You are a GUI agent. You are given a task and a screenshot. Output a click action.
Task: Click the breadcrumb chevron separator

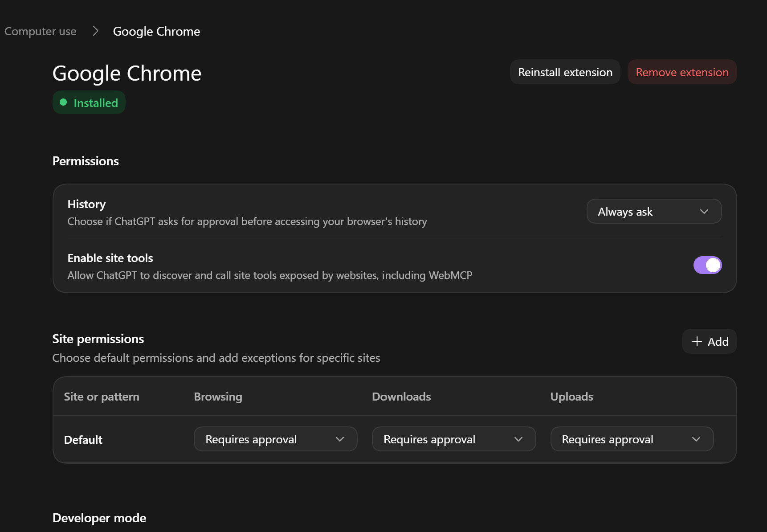click(x=95, y=31)
